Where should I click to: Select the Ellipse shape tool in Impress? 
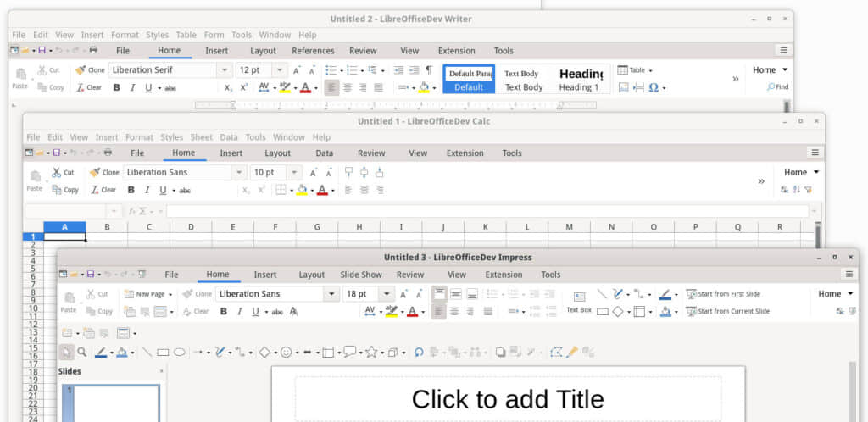tap(180, 353)
